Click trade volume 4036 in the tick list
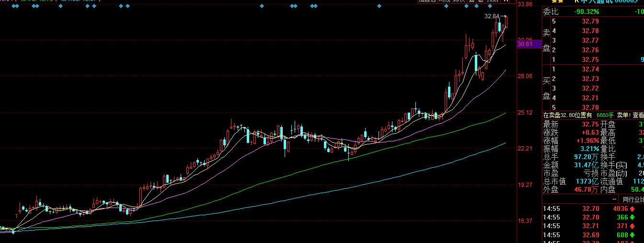The height and width of the screenshot is (243, 644). (x=621, y=209)
